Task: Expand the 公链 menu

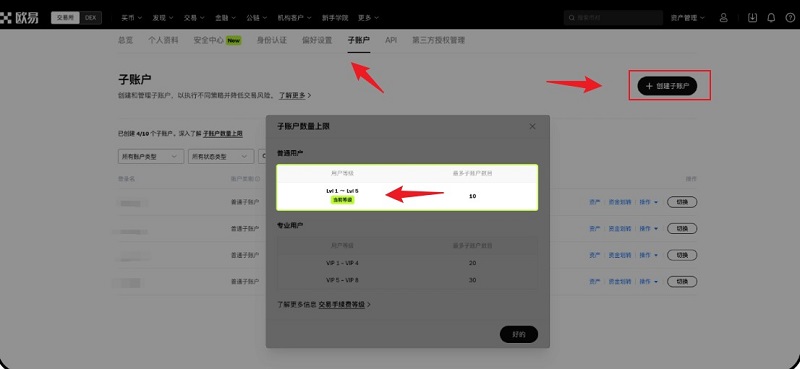Action: click(x=257, y=18)
